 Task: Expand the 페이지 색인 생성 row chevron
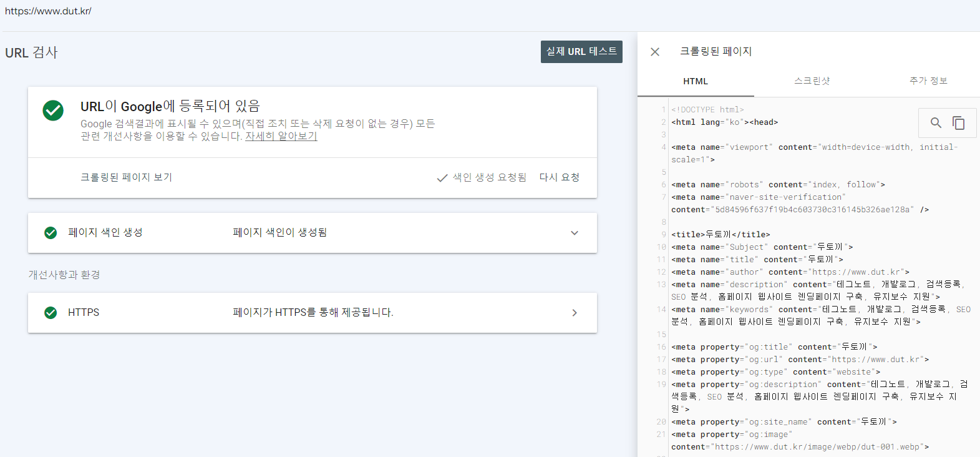575,233
